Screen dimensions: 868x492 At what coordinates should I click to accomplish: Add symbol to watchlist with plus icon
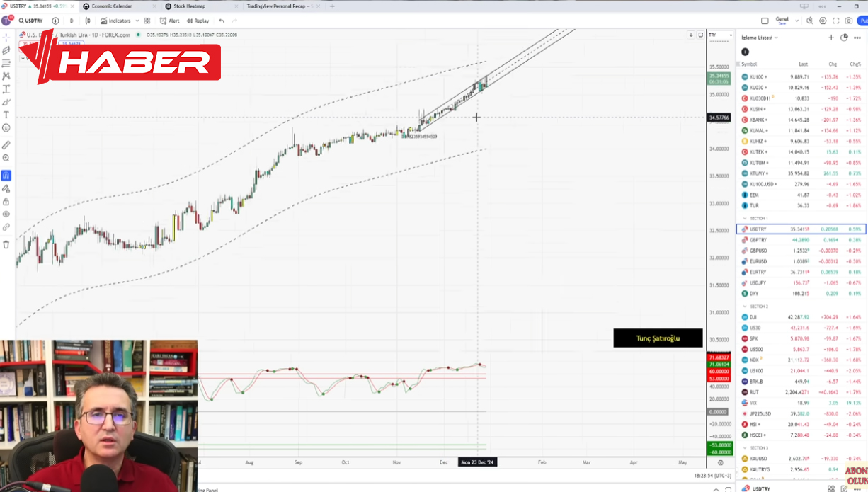831,38
